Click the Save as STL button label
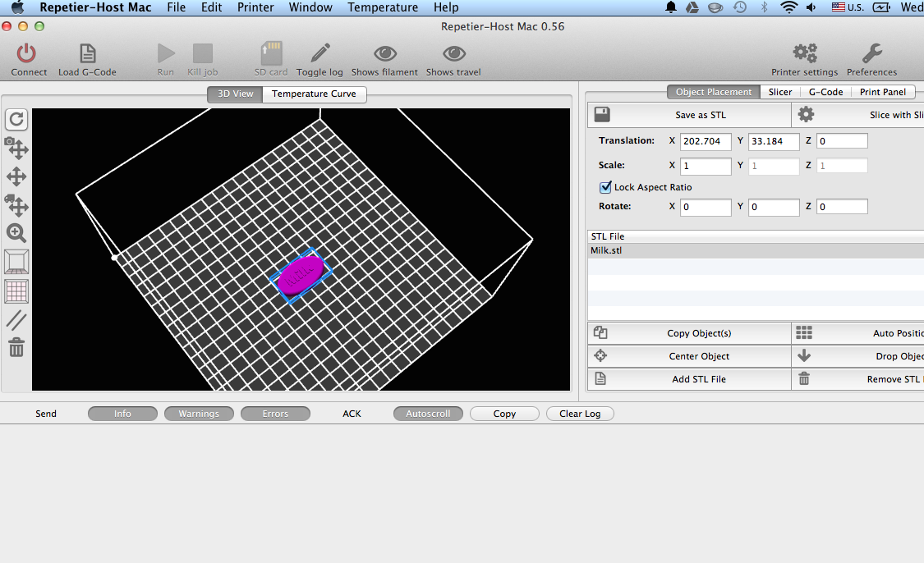Viewport: 924px width, 563px height. pyautogui.click(x=701, y=115)
